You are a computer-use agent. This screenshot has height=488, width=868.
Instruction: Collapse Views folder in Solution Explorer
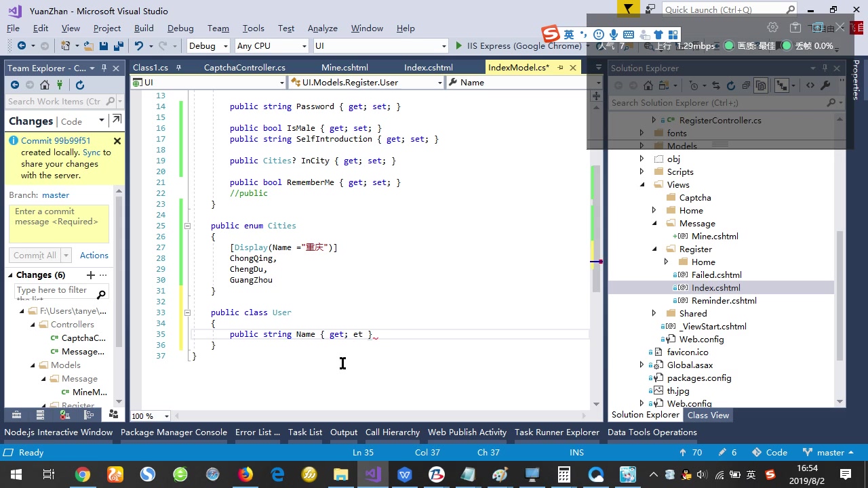pyautogui.click(x=642, y=184)
